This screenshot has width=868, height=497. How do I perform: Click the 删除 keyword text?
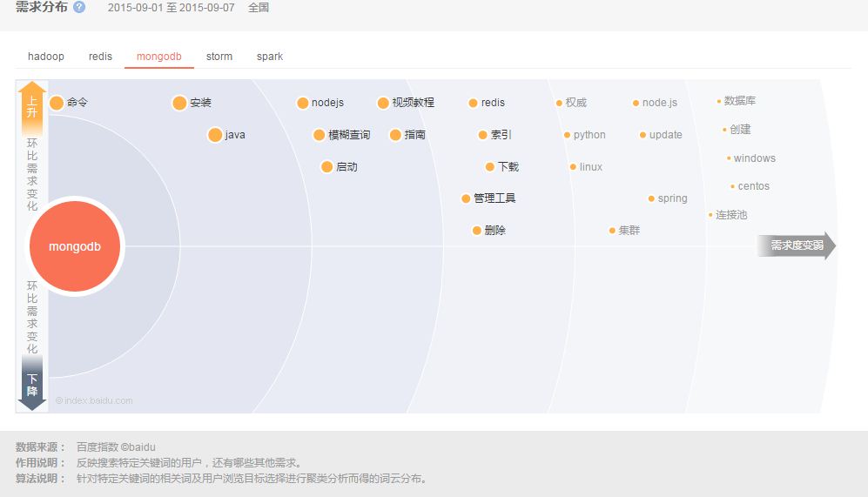click(495, 231)
